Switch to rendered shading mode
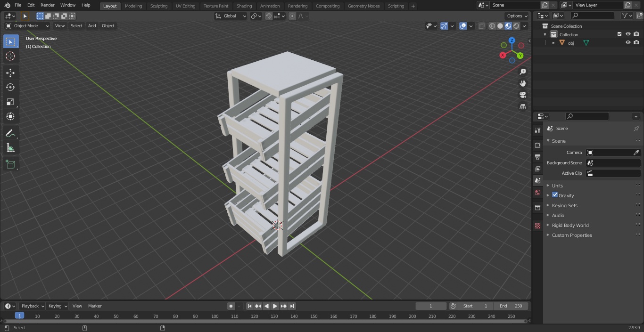Viewport: 644px width, 332px height. pyautogui.click(x=516, y=26)
